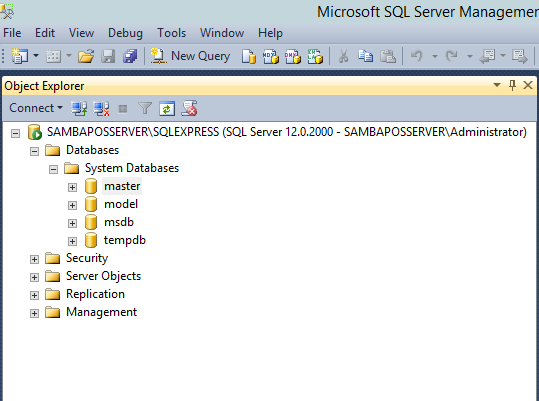The height and width of the screenshot is (401, 539).
Task: Click the Connect Object Explorer icon
Action: (79, 109)
